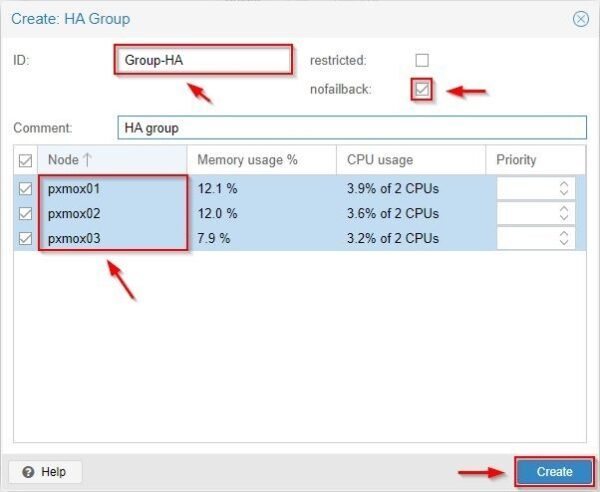Click the ID input field
Screen dimensions: 600x492
pyautogui.click(x=203, y=60)
